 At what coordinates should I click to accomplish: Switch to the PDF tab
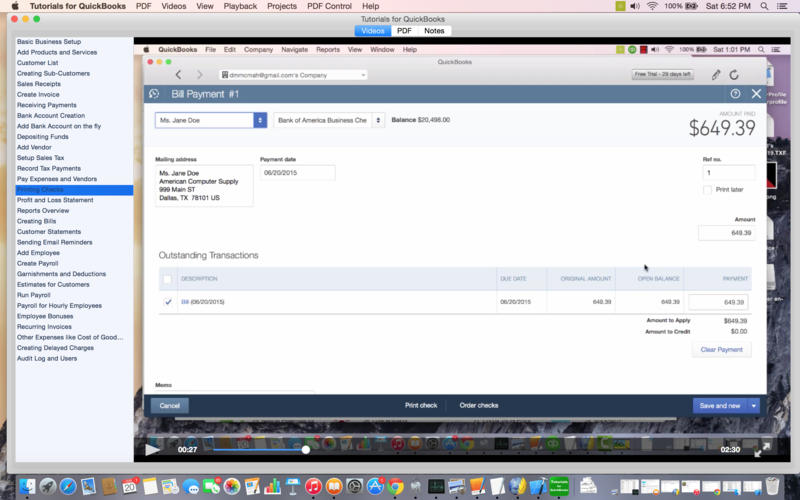(404, 31)
